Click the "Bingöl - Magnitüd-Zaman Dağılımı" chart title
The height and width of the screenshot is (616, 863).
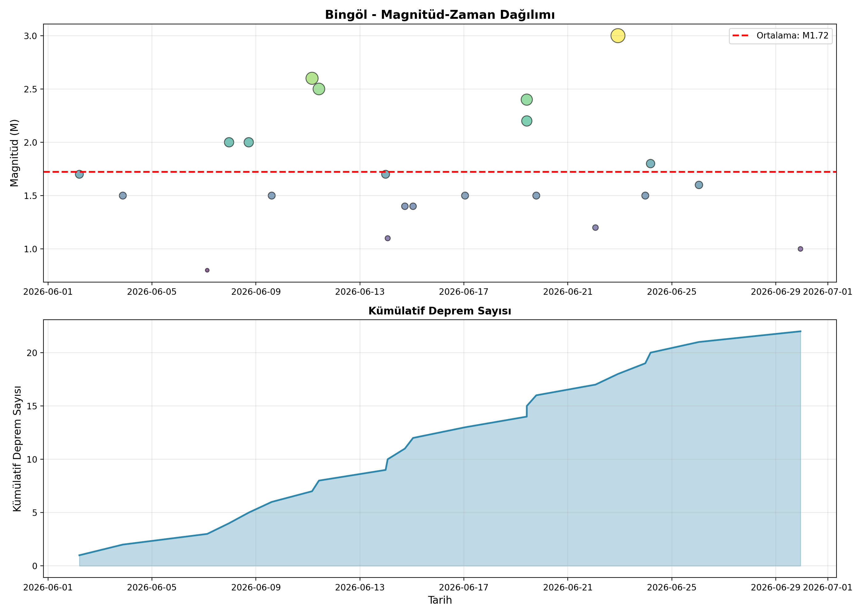click(x=440, y=15)
